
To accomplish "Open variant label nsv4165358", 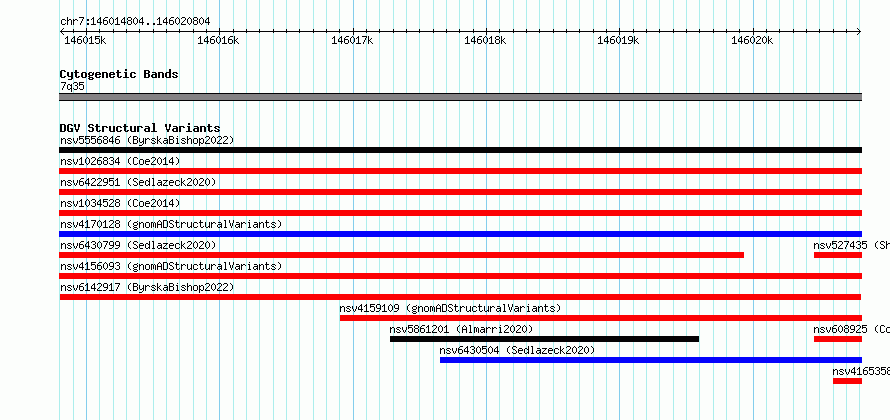I will tap(861, 371).
